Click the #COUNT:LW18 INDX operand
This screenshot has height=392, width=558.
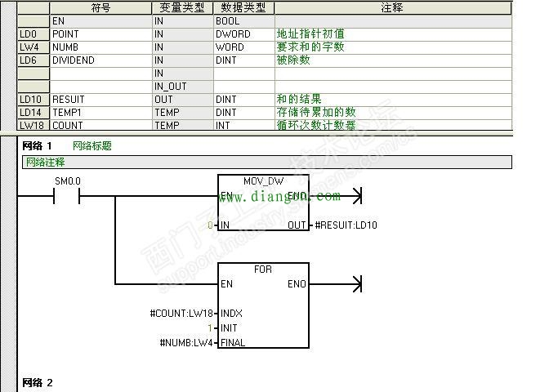coord(181,314)
